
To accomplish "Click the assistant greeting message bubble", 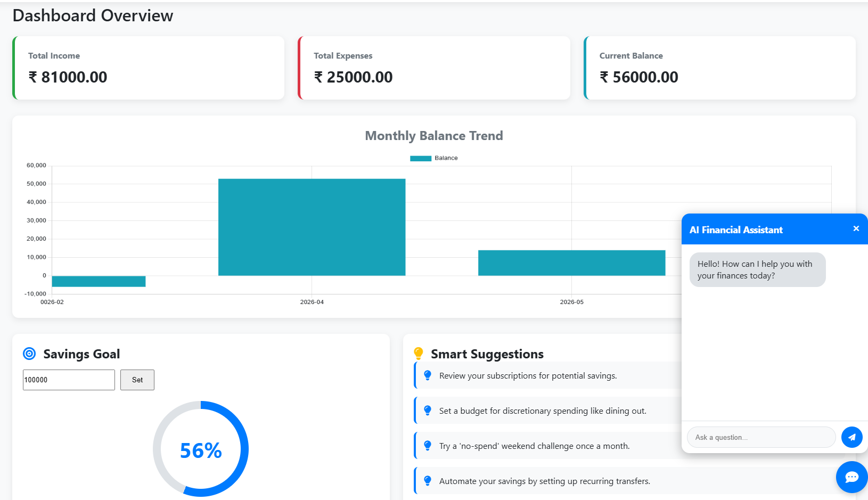I will pos(758,269).
